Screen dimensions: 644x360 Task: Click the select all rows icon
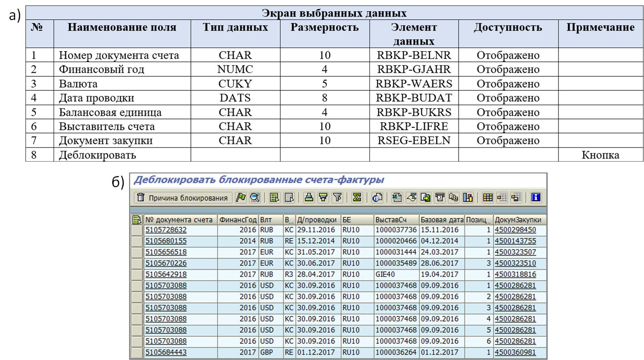[x=275, y=197]
